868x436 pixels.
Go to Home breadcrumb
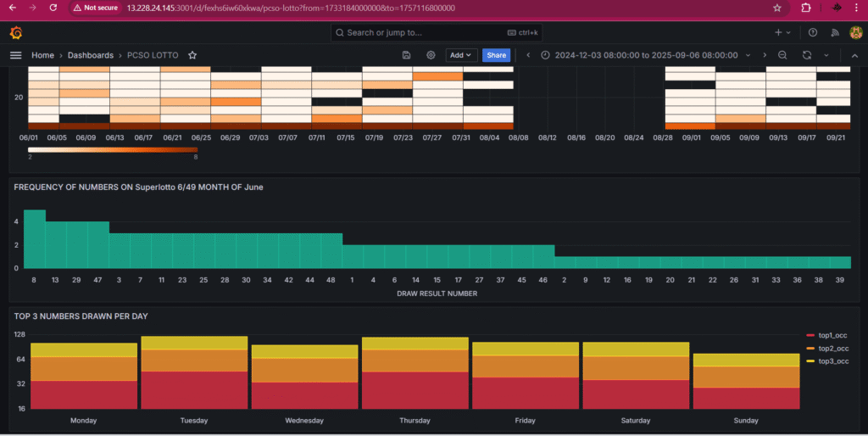pyautogui.click(x=42, y=55)
